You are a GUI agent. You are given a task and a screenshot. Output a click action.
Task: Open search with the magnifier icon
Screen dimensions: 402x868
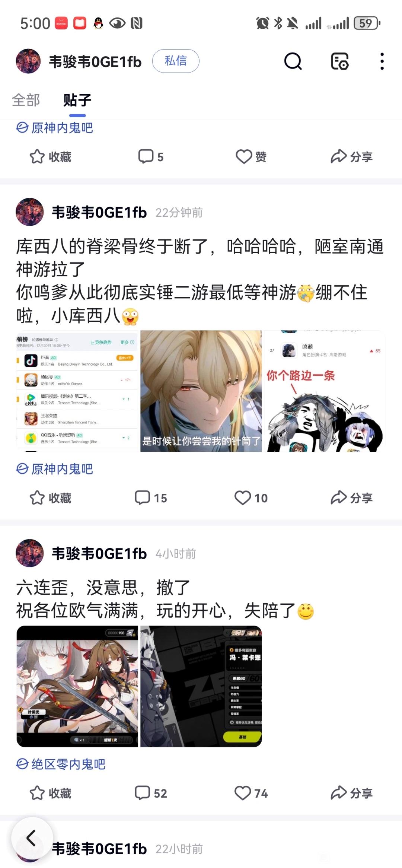click(293, 61)
